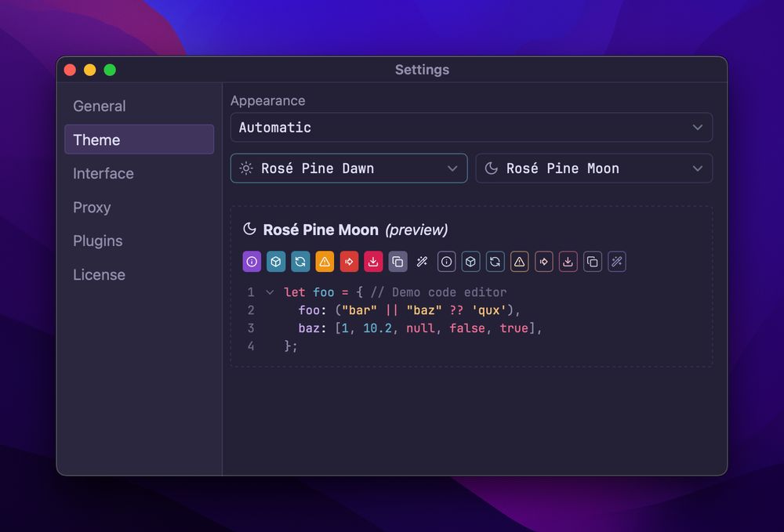Click the outlined send-arrow icon button
784x532 pixels.
pos(544,262)
